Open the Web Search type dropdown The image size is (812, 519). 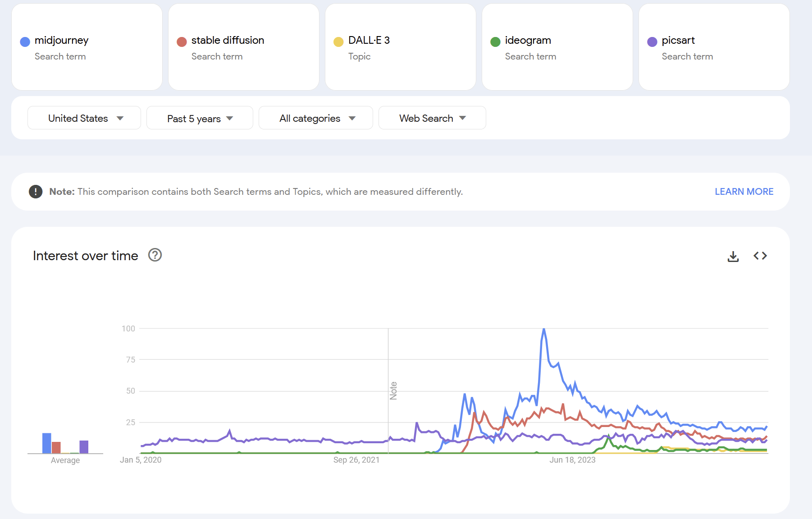(x=432, y=118)
